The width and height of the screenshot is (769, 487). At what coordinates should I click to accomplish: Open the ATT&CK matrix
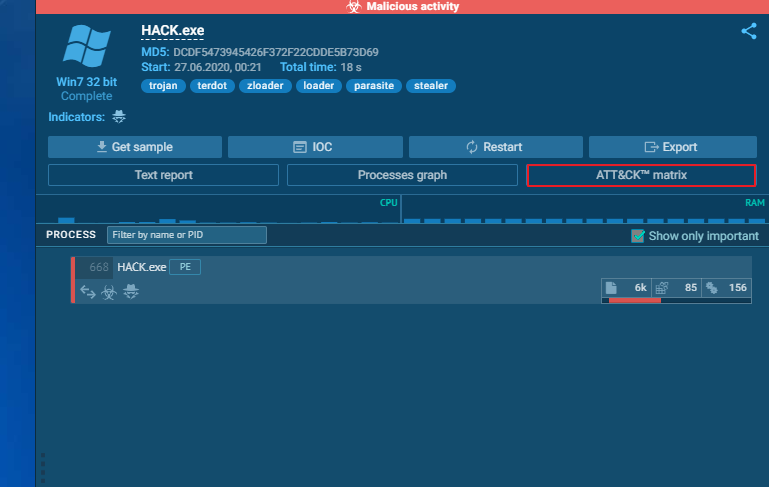(x=641, y=175)
